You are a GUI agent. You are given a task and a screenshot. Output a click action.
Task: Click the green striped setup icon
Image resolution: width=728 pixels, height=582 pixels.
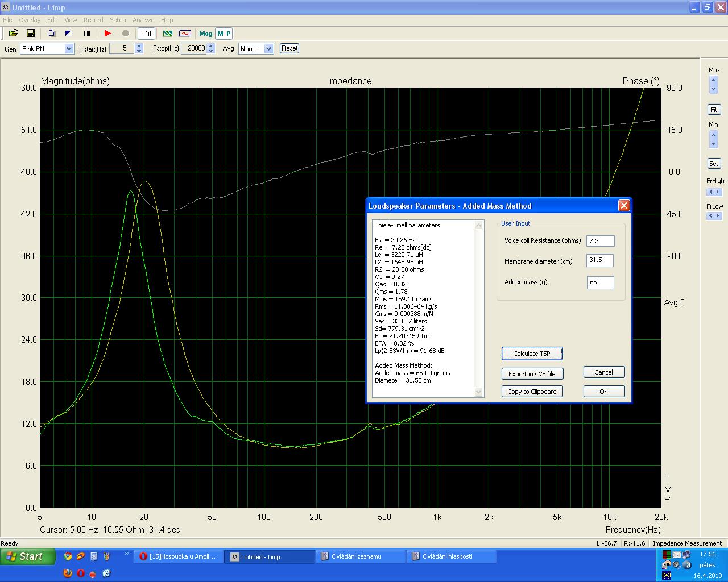(x=168, y=34)
